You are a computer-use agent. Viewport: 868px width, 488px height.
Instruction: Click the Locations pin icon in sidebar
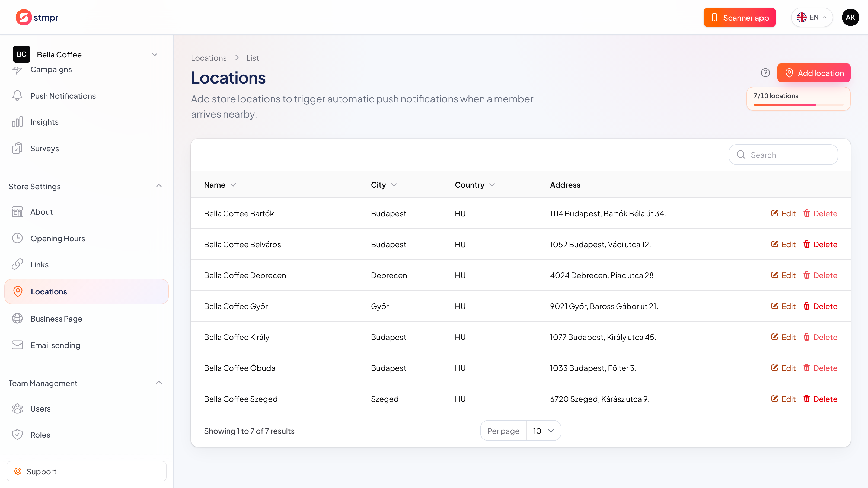[18, 291]
